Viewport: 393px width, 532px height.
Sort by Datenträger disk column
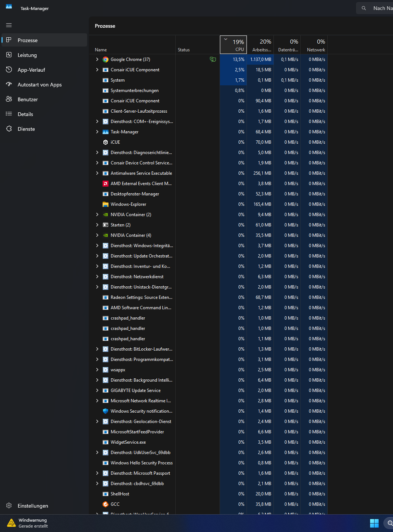[x=287, y=45]
